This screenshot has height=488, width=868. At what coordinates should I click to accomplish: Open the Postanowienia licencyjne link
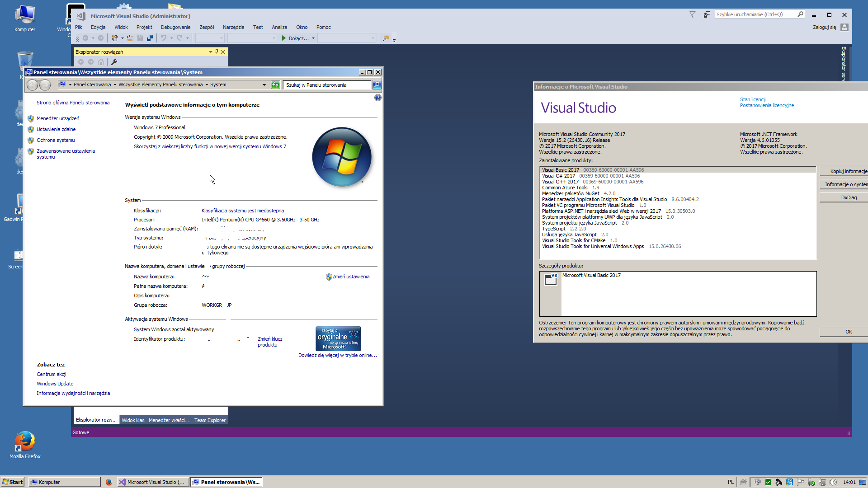click(767, 105)
